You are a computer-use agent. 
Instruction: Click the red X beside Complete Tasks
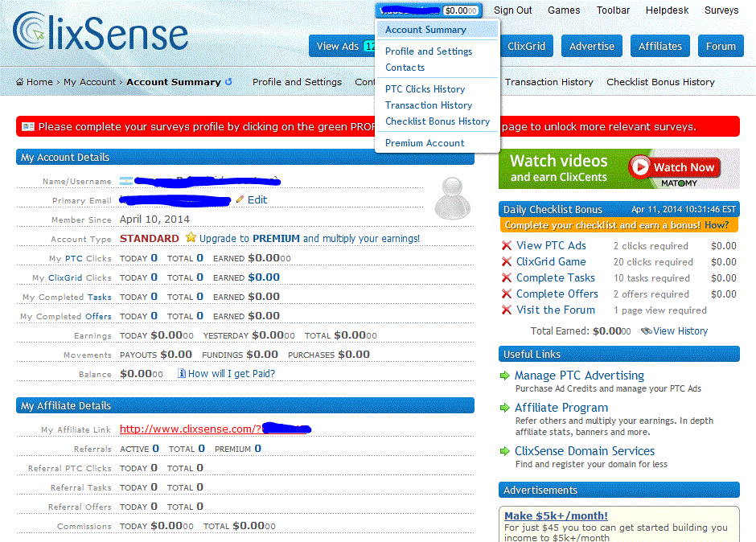(506, 277)
